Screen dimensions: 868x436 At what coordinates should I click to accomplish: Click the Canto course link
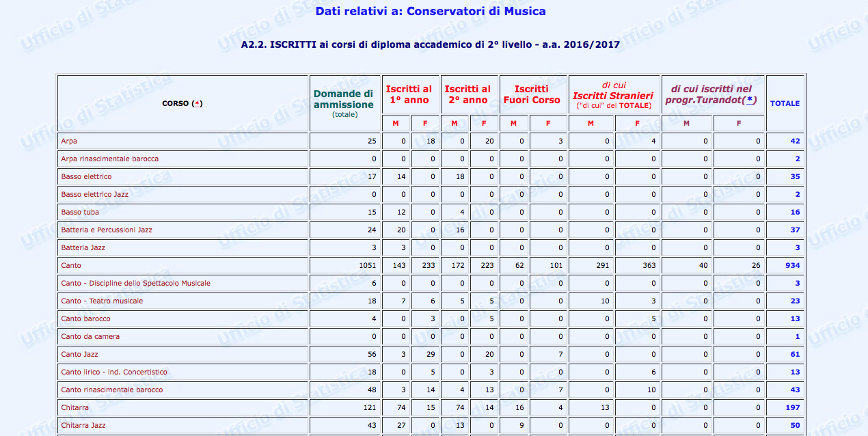tap(71, 266)
